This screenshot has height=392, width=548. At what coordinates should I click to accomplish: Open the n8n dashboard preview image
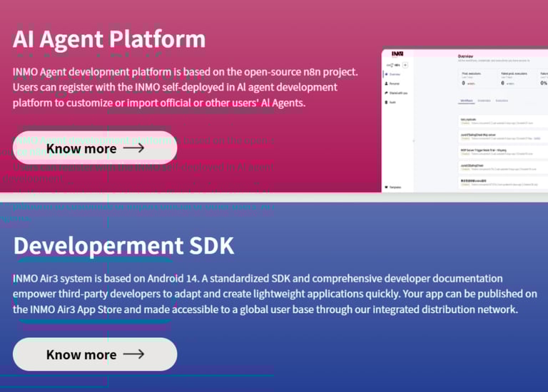tap(465, 120)
